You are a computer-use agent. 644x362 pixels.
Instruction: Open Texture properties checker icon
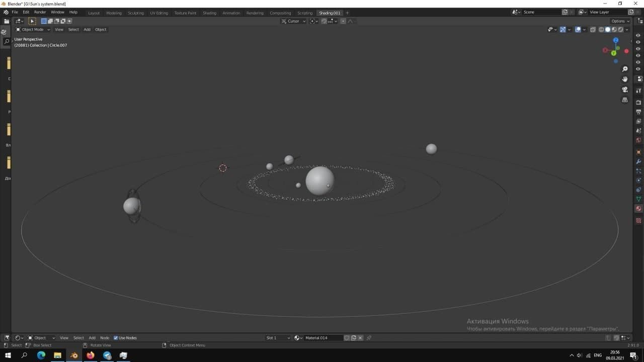(638, 220)
